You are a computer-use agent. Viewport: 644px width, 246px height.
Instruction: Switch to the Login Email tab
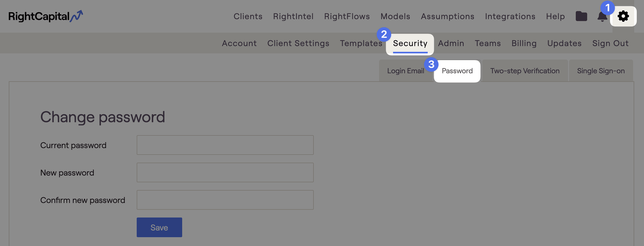[406, 71]
